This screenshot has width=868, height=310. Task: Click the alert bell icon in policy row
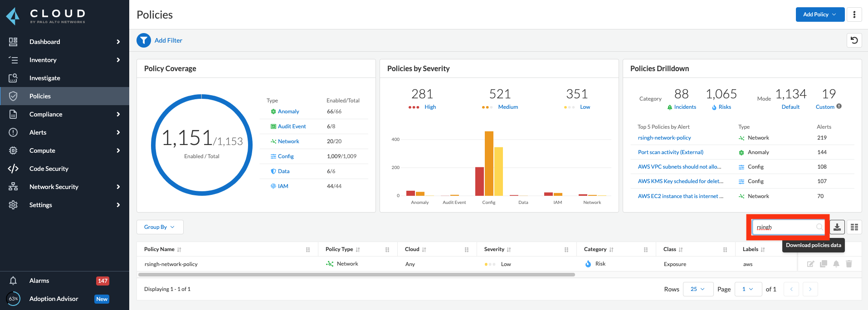point(836,264)
